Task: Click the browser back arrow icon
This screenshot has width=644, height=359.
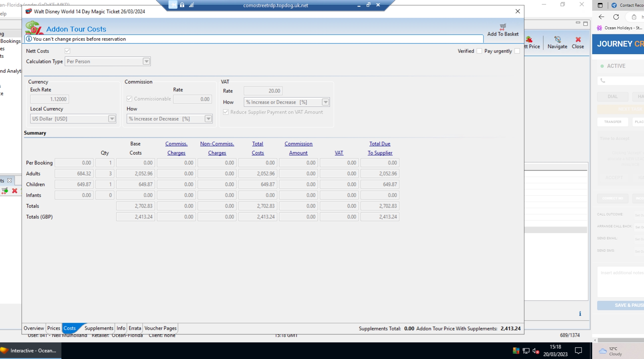Action: click(601, 17)
